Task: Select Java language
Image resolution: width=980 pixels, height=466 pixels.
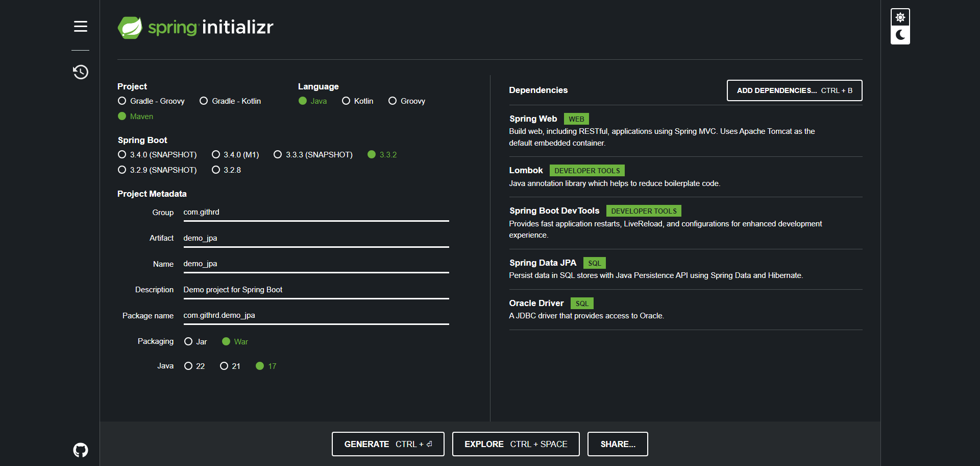Action: [x=312, y=101]
